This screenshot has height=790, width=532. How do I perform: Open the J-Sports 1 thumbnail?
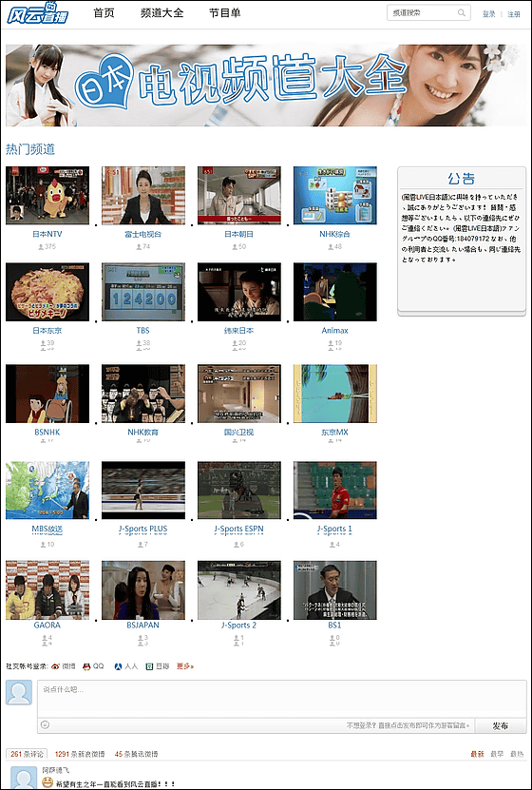click(335, 491)
